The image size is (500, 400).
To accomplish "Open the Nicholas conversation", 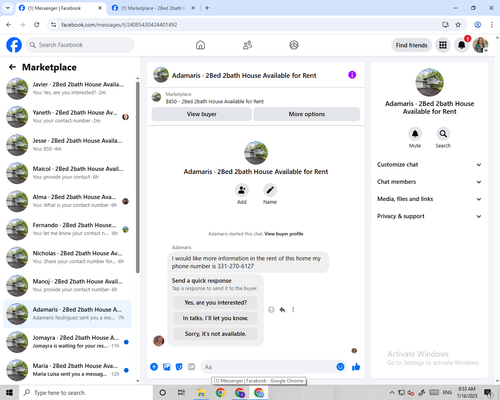I will click(x=67, y=257).
